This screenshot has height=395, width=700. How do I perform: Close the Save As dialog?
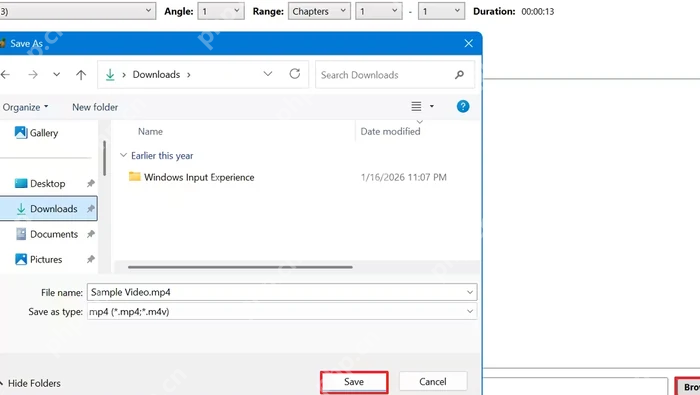468,43
